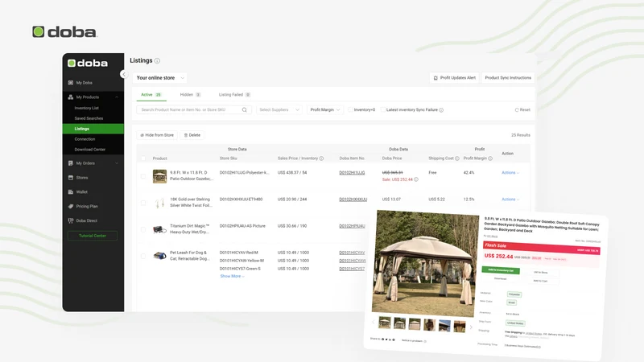Image resolution: width=644 pixels, height=362 pixels.
Task: Expand My Orders menu chevron
Action: tap(117, 163)
